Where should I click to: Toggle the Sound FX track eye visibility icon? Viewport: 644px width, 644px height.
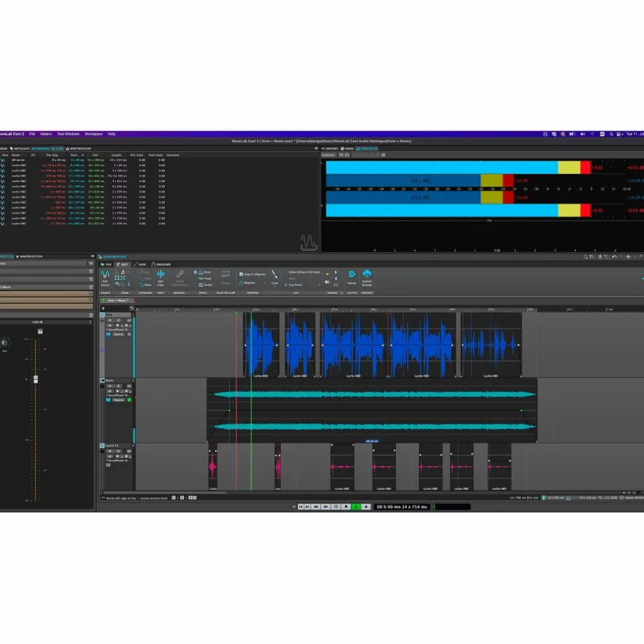click(129, 451)
